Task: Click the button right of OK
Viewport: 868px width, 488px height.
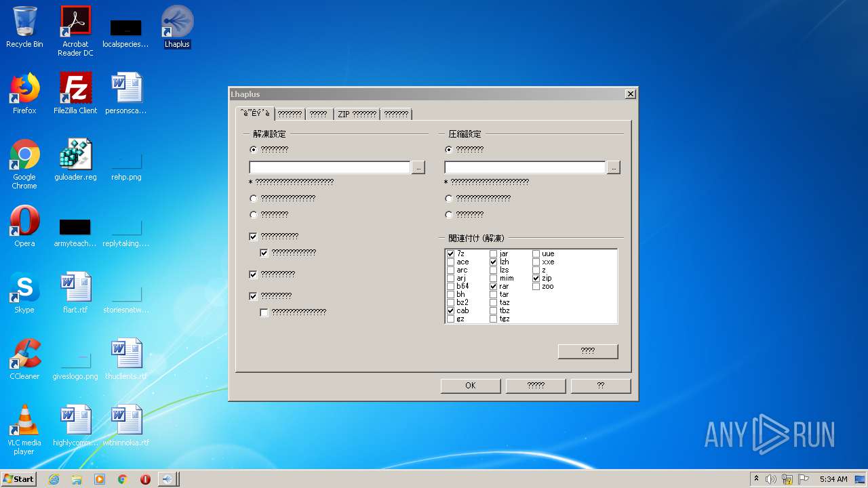Action: tap(536, 386)
